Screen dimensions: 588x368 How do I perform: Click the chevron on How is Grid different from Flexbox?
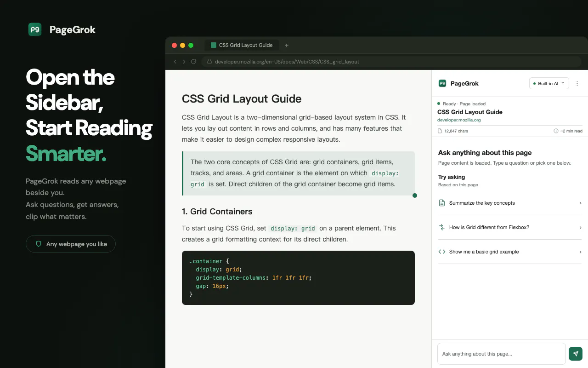tap(580, 227)
